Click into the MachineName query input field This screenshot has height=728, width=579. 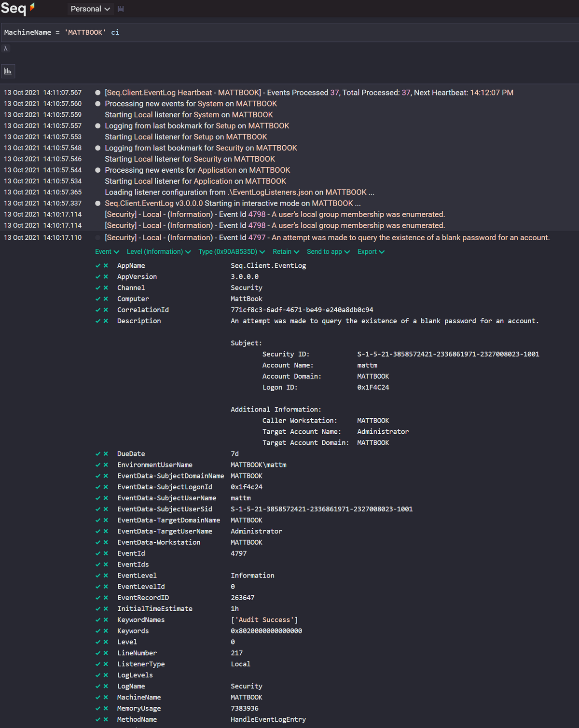tap(289, 32)
